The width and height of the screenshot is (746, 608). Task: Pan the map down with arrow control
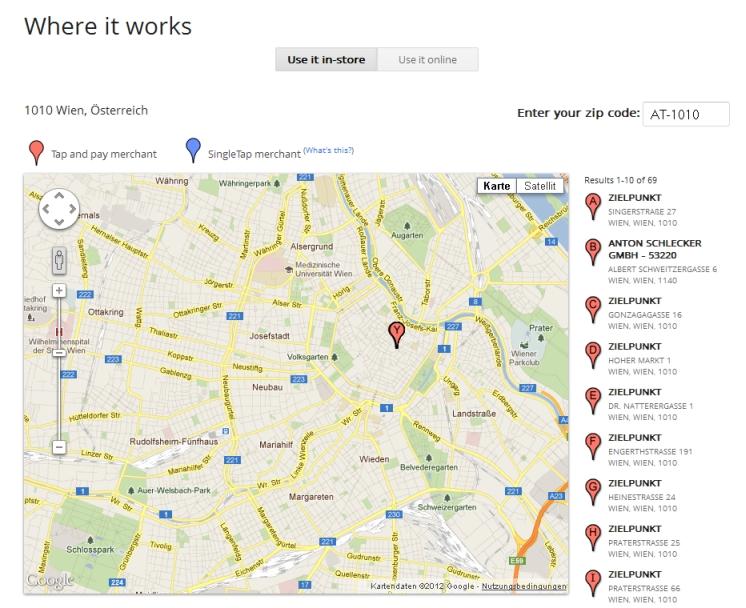[59, 222]
